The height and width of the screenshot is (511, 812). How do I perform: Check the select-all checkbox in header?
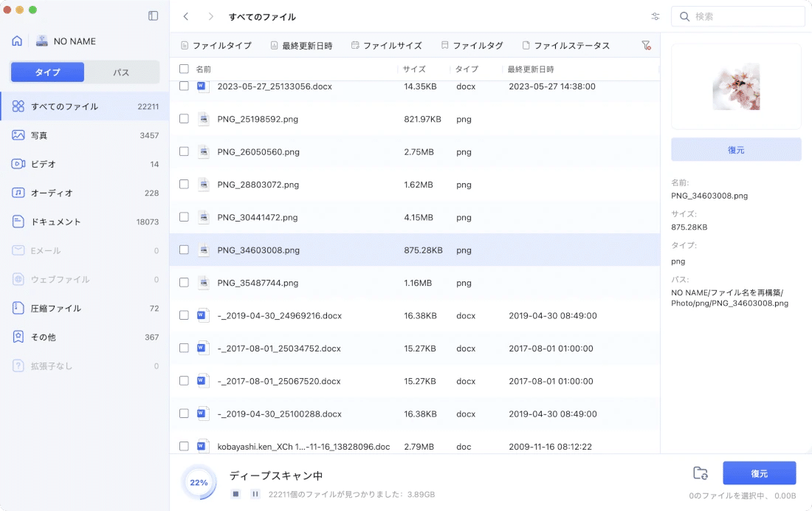pyautogui.click(x=183, y=69)
